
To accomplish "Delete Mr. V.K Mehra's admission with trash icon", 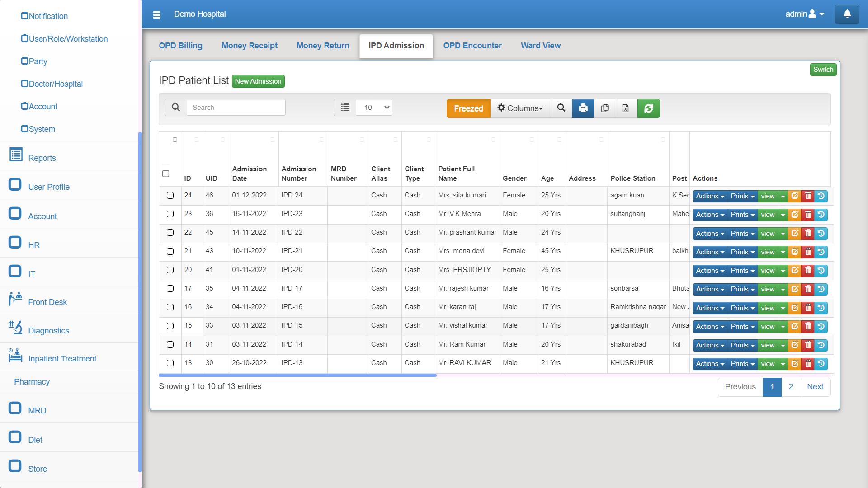I will 808,215.
